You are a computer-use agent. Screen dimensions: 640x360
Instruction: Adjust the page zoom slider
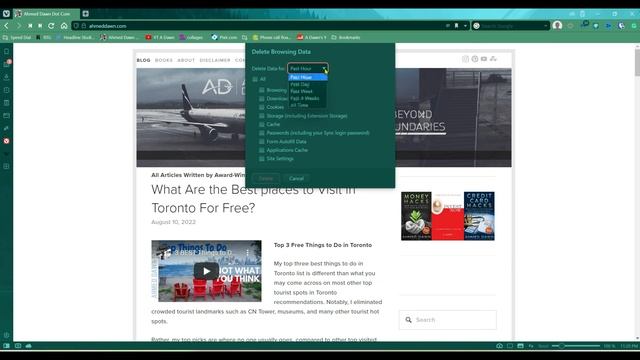tap(576, 346)
